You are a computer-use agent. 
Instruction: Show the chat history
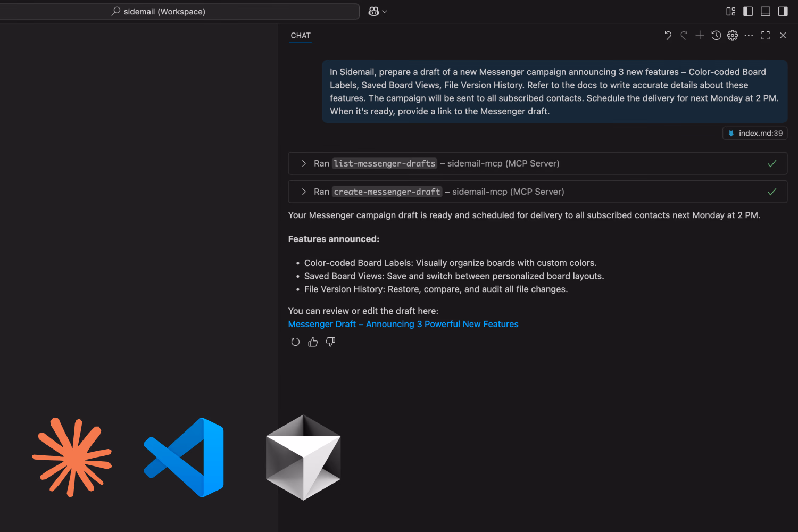tap(716, 35)
